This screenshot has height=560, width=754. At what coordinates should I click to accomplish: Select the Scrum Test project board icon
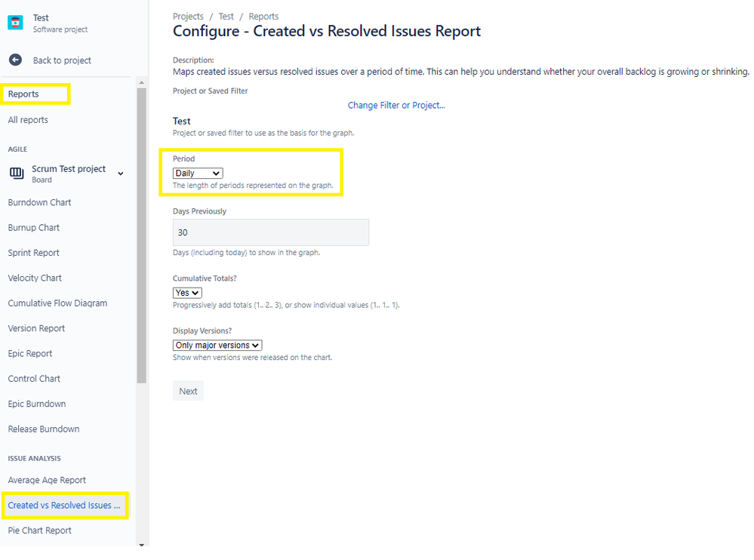[x=17, y=173]
